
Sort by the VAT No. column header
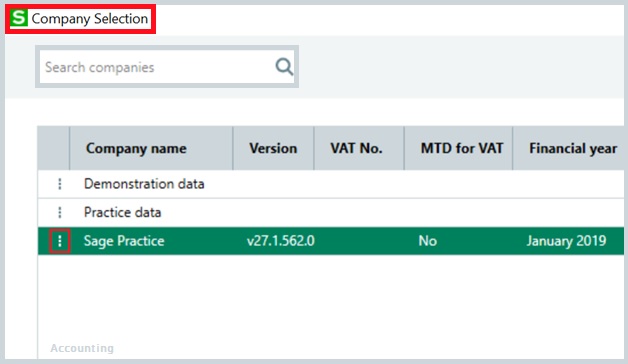[359, 148]
